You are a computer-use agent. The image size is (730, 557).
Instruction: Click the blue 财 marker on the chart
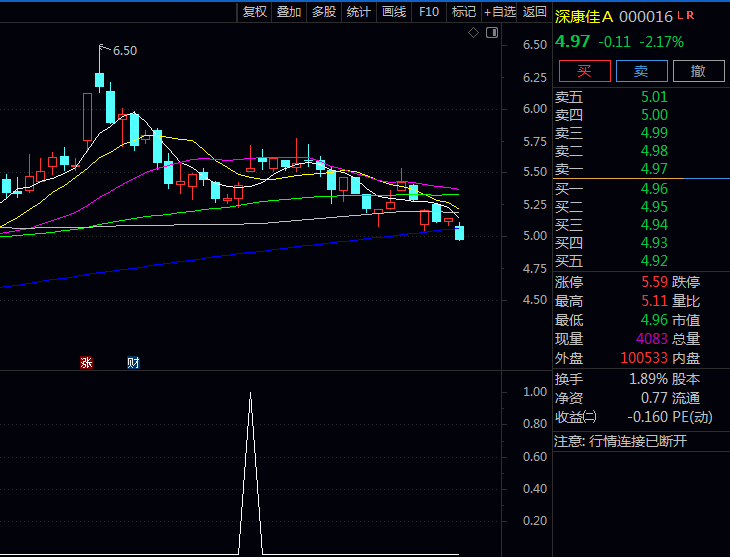click(133, 363)
